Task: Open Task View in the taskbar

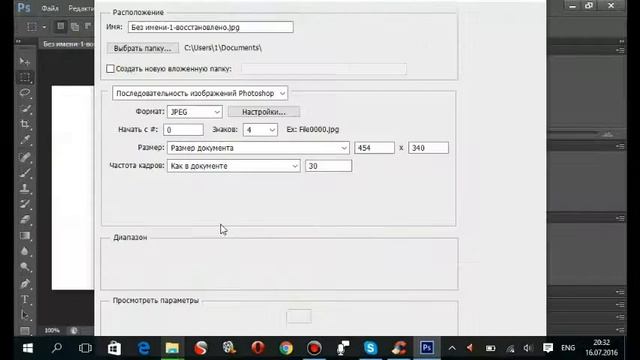Action: coord(85,348)
